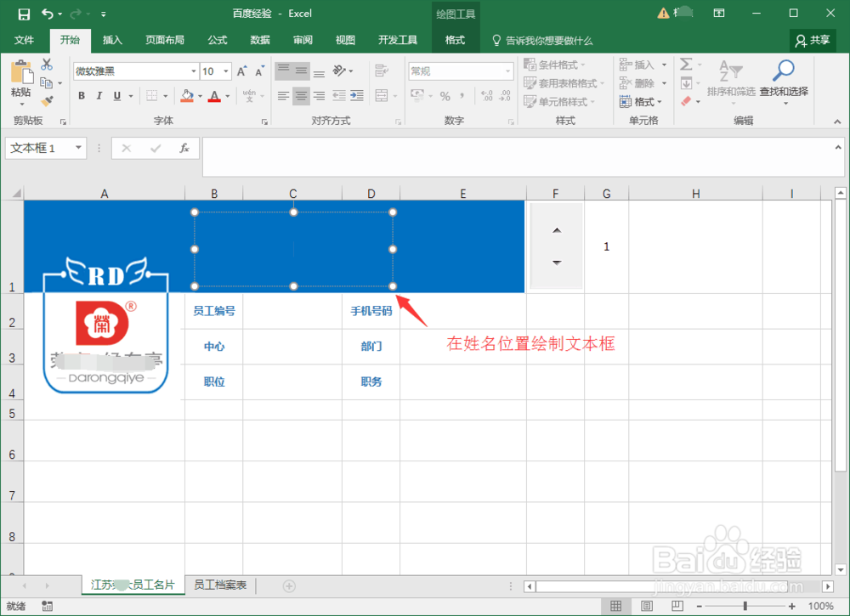The width and height of the screenshot is (850, 616).
Task: Click the Increase Indent icon
Action: 357,96
